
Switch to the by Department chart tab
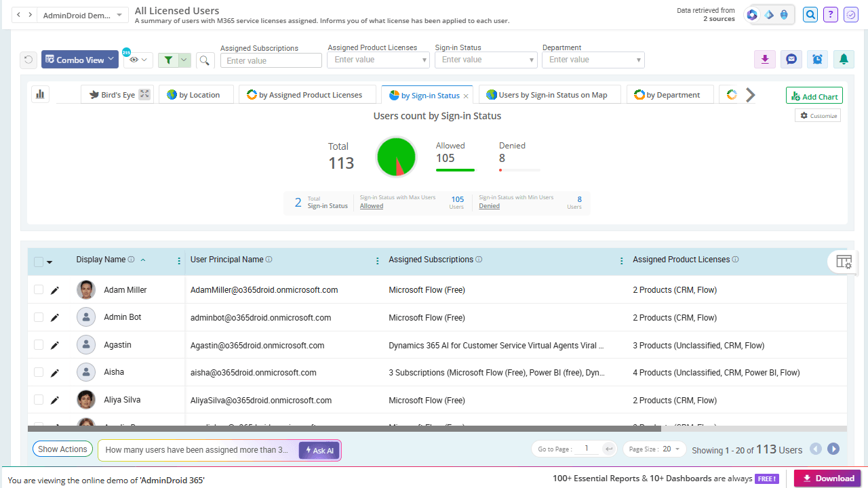pos(670,94)
